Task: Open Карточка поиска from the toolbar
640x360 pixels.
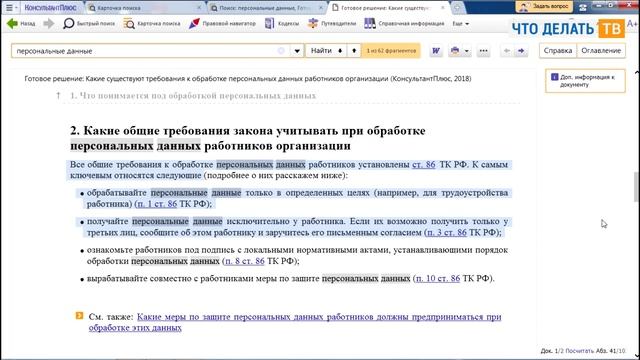Action: (152, 24)
